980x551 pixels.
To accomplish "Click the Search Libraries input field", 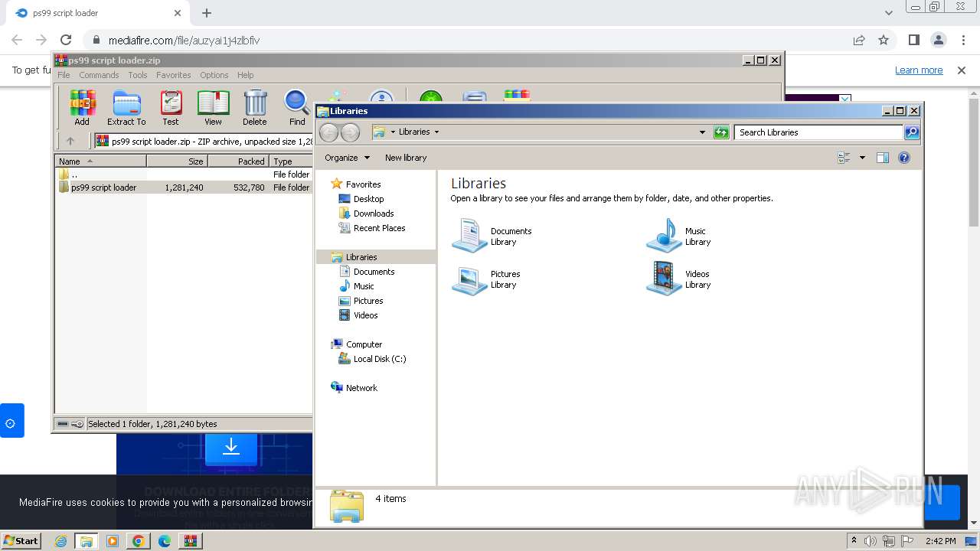I will (x=818, y=132).
